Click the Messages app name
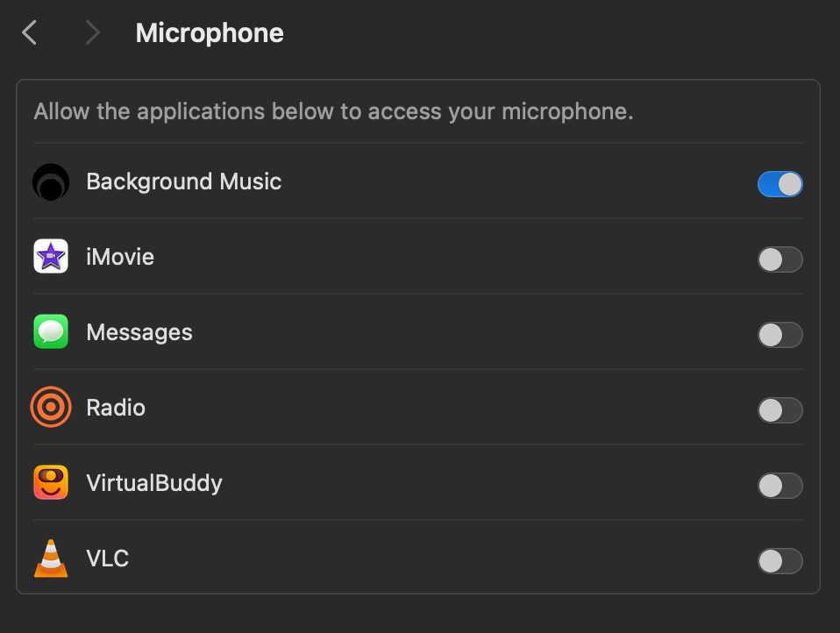Image resolution: width=840 pixels, height=633 pixels. point(139,332)
